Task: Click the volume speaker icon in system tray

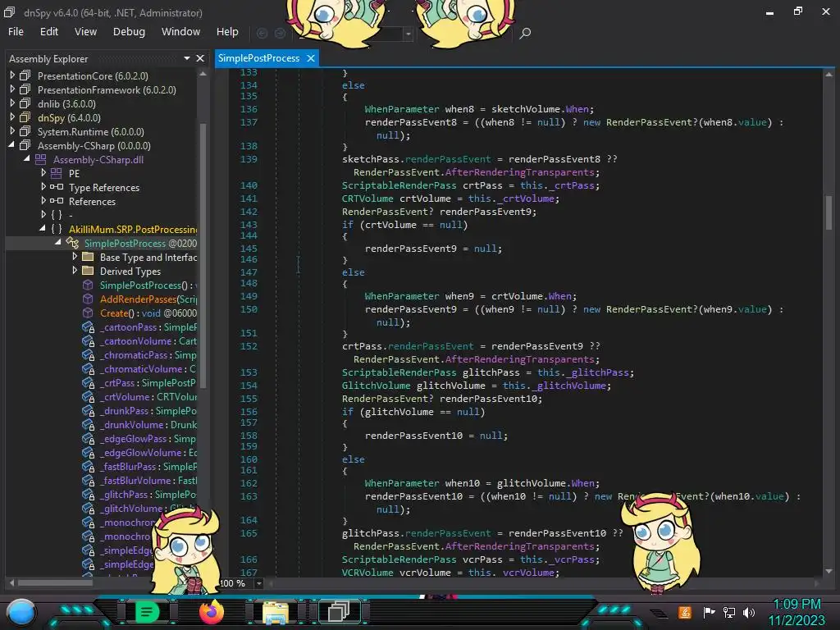Action: pyautogui.click(x=749, y=612)
